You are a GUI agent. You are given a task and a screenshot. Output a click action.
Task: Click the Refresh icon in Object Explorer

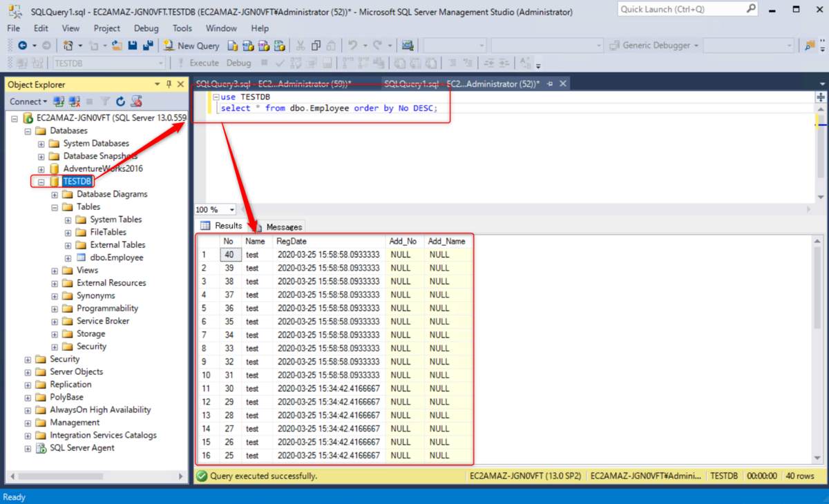point(120,101)
